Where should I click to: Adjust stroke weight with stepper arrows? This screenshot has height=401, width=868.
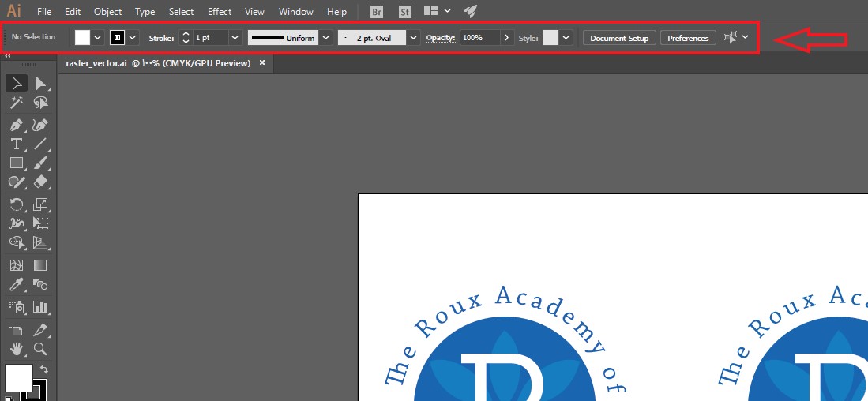(186, 38)
